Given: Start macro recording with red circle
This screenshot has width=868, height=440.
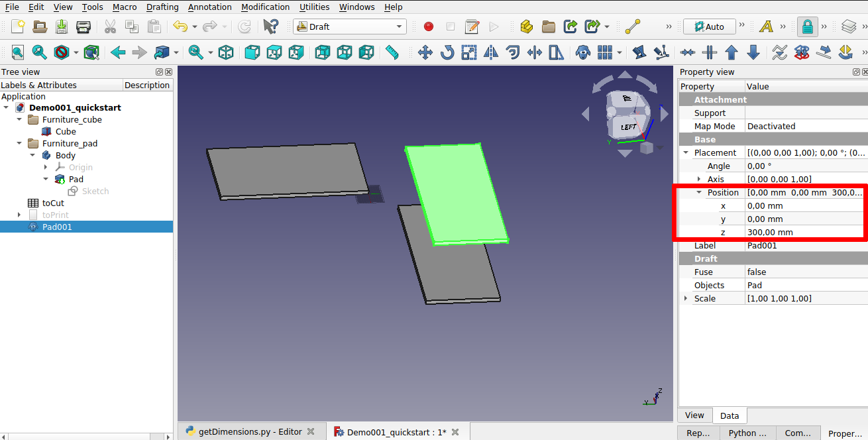Looking at the screenshot, I should click(429, 27).
